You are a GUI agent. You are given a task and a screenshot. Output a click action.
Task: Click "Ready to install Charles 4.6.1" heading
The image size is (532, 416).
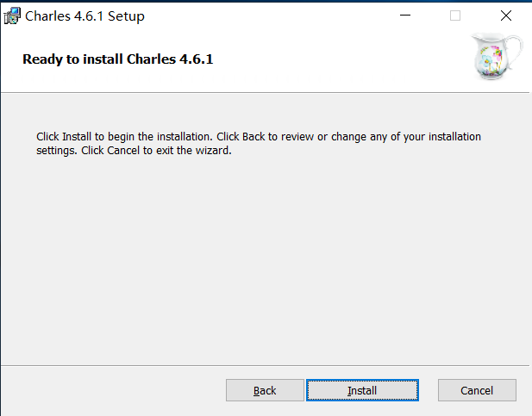pos(118,59)
